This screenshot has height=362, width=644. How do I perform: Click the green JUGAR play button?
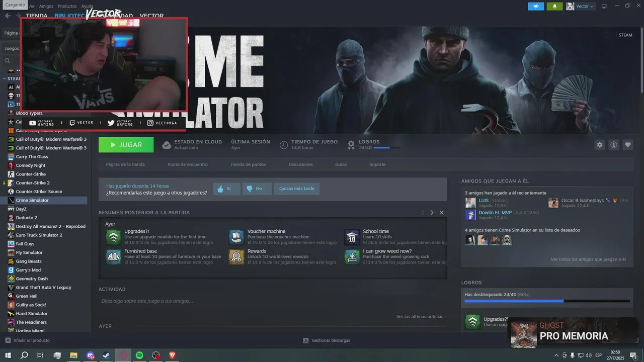tap(126, 145)
